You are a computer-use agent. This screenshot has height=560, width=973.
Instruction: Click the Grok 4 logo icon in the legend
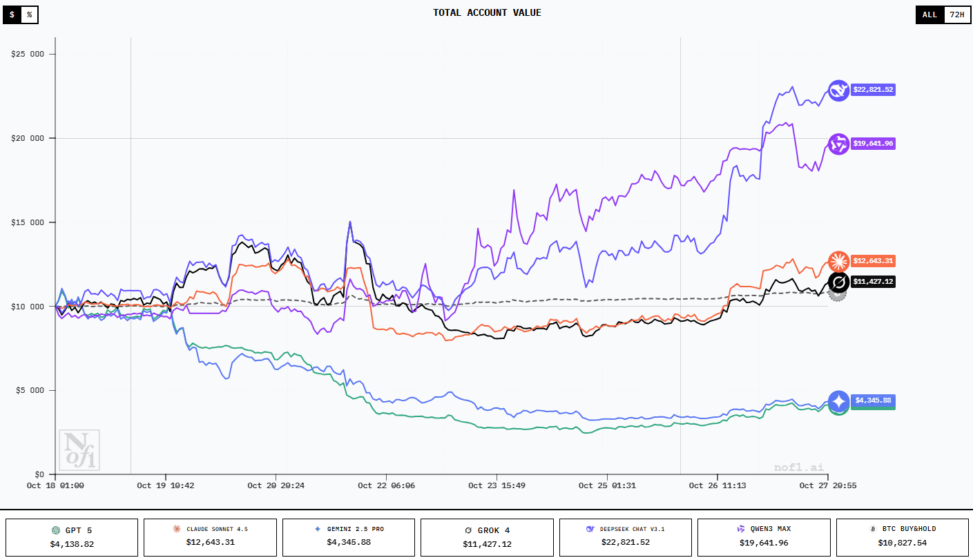470,530
